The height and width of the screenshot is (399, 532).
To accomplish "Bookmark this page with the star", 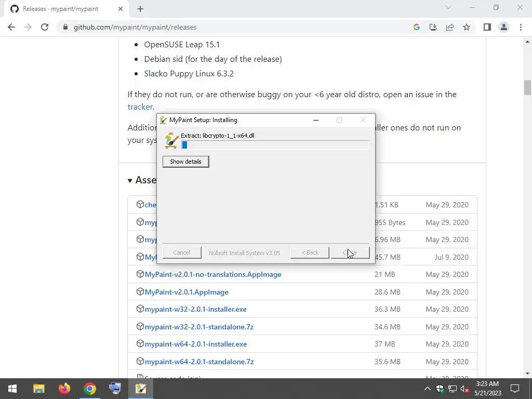I will (x=467, y=27).
